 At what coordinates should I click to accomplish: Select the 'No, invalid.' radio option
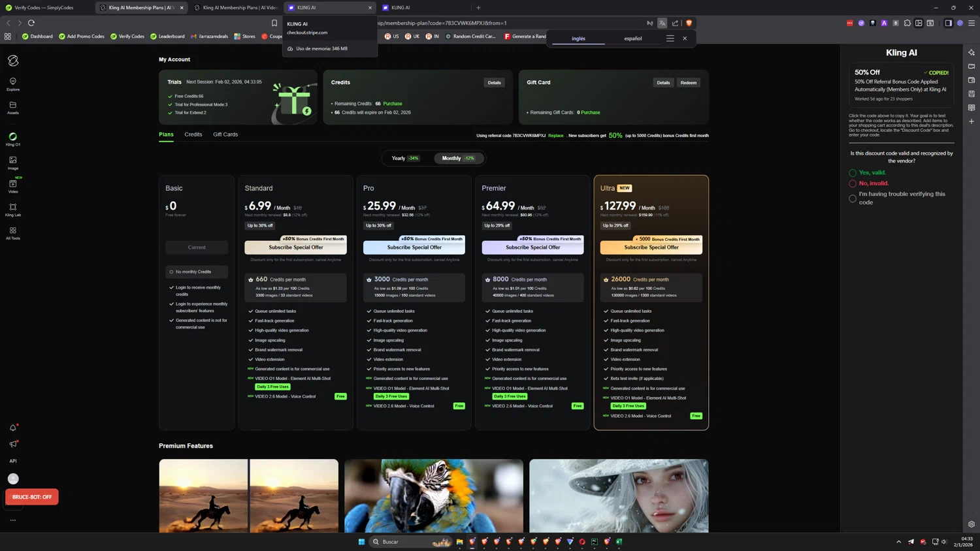click(853, 183)
